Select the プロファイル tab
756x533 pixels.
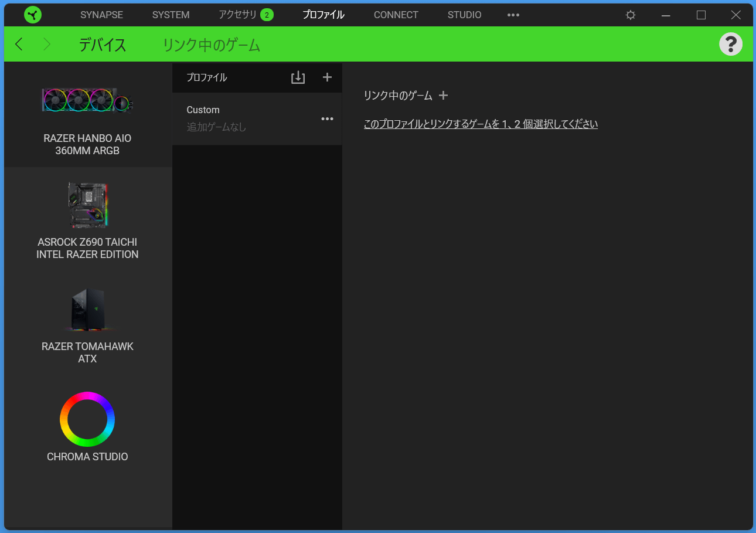click(323, 15)
